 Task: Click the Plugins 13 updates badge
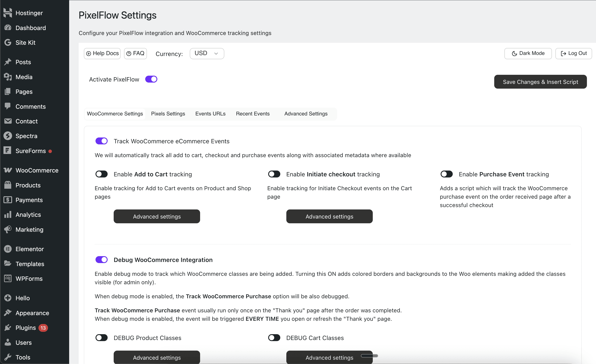43,328
